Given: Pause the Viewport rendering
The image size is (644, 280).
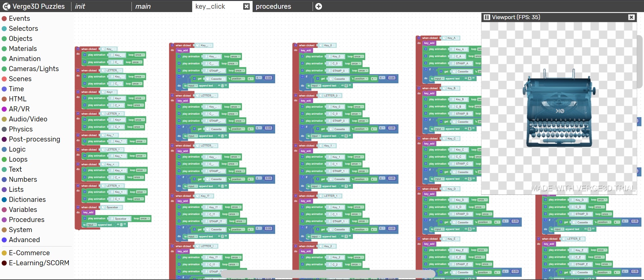Looking at the screenshot, I should click(487, 17).
